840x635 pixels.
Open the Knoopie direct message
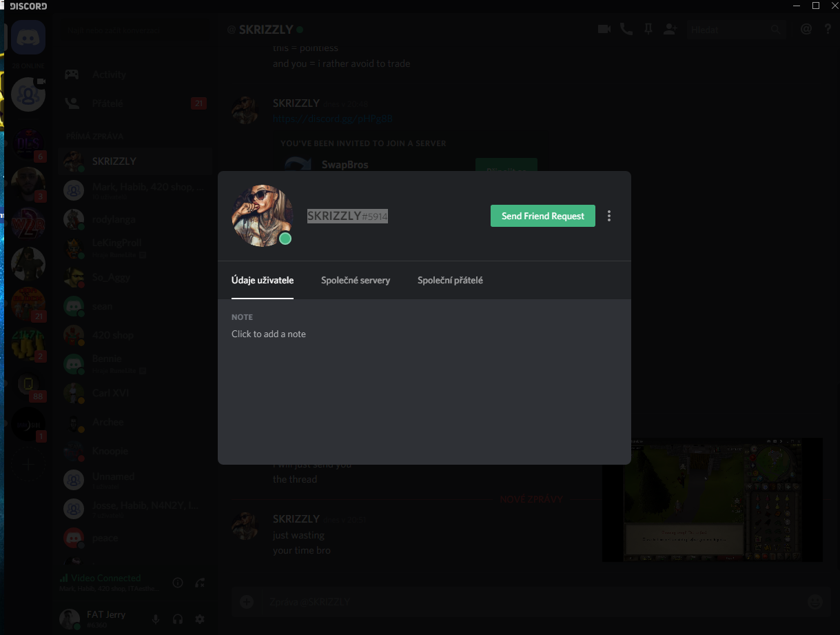click(x=135, y=451)
